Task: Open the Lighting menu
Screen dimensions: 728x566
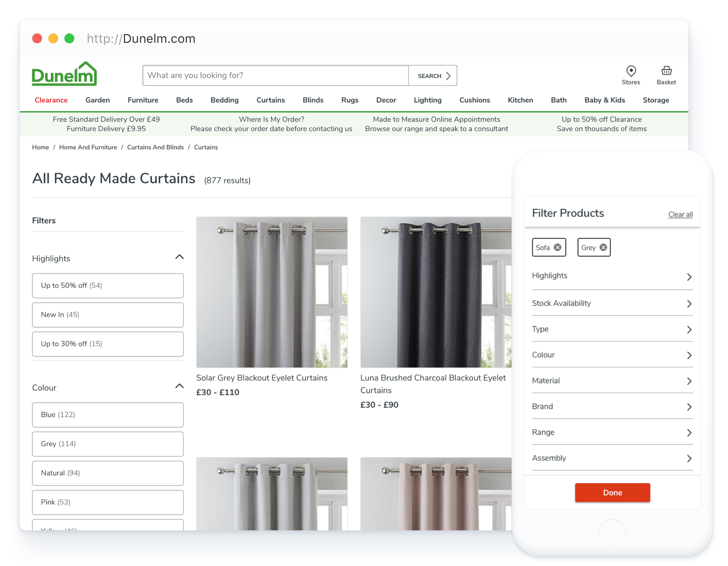Action: click(427, 100)
